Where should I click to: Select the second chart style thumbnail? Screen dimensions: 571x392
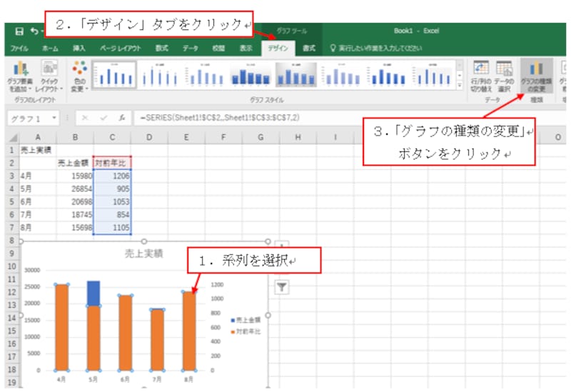(x=159, y=75)
